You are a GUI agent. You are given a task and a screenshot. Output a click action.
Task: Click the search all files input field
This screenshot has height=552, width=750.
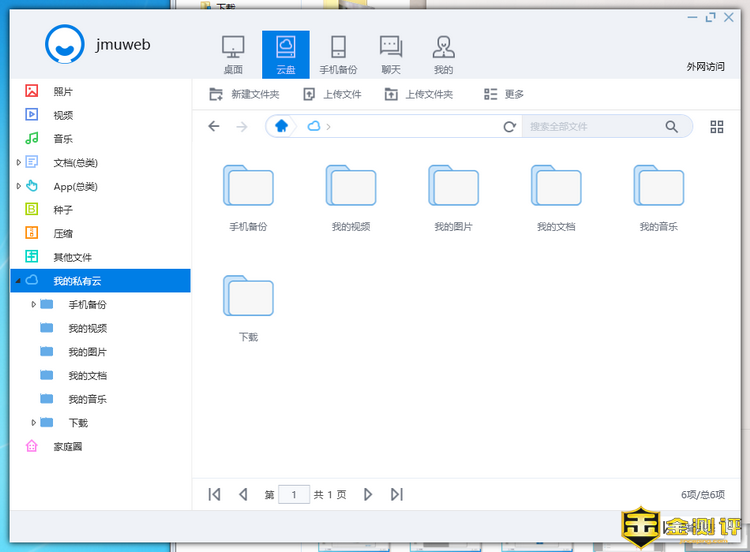click(x=590, y=127)
